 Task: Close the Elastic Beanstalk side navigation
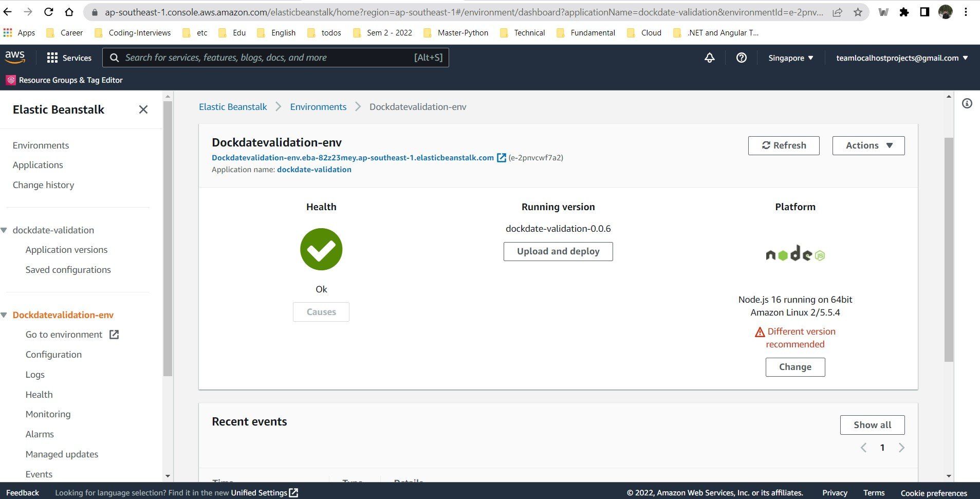pyautogui.click(x=143, y=109)
